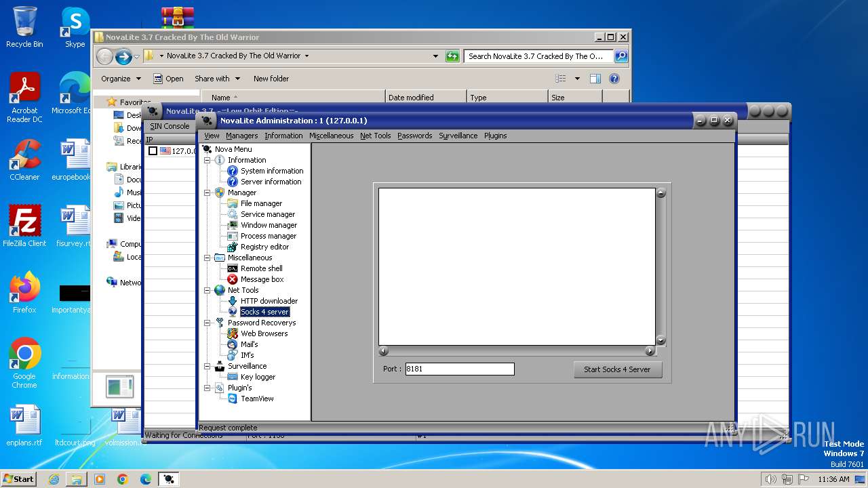868x488 pixels.
Task: Open Explorer address bar history dropdown
Action: coord(435,56)
